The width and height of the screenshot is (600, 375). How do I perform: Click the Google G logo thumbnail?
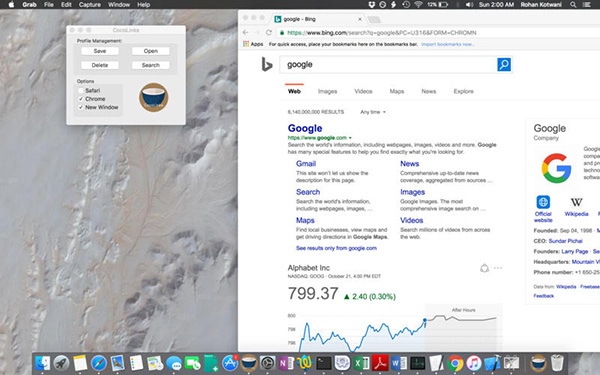coord(556,168)
